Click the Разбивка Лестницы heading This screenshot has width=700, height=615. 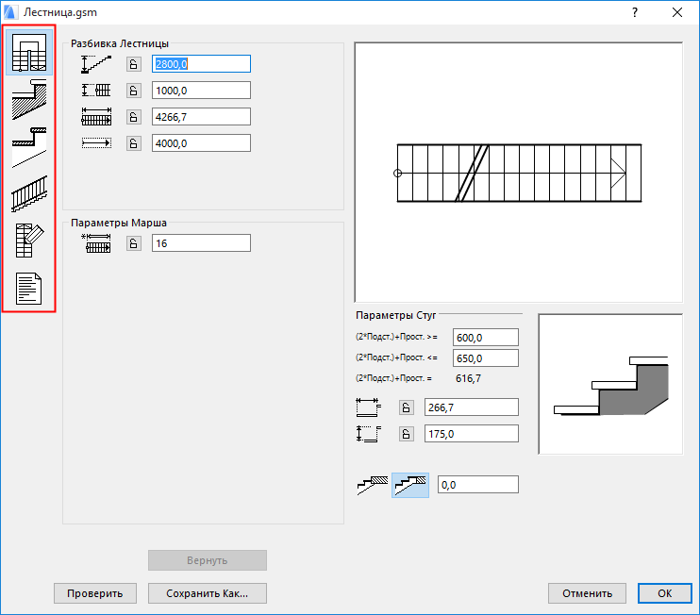pyautogui.click(x=120, y=43)
